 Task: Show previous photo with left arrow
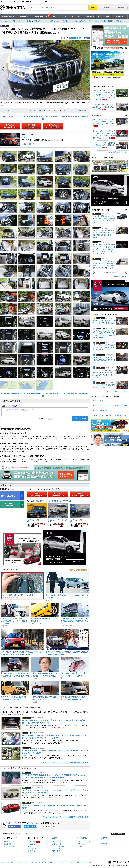pos(3,69)
